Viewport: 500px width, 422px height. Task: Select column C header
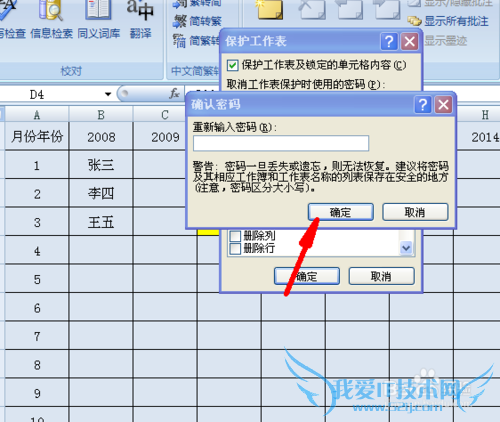[x=165, y=114]
